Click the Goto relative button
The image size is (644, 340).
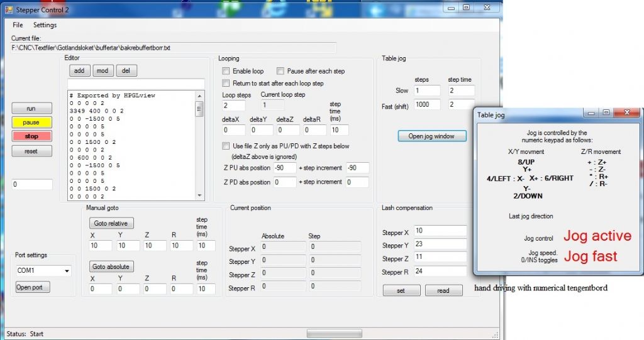pos(111,223)
